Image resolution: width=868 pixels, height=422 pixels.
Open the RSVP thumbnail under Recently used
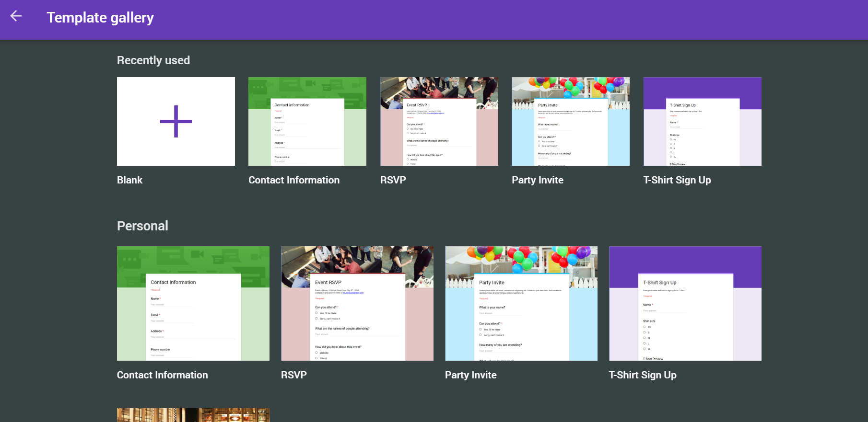click(439, 121)
